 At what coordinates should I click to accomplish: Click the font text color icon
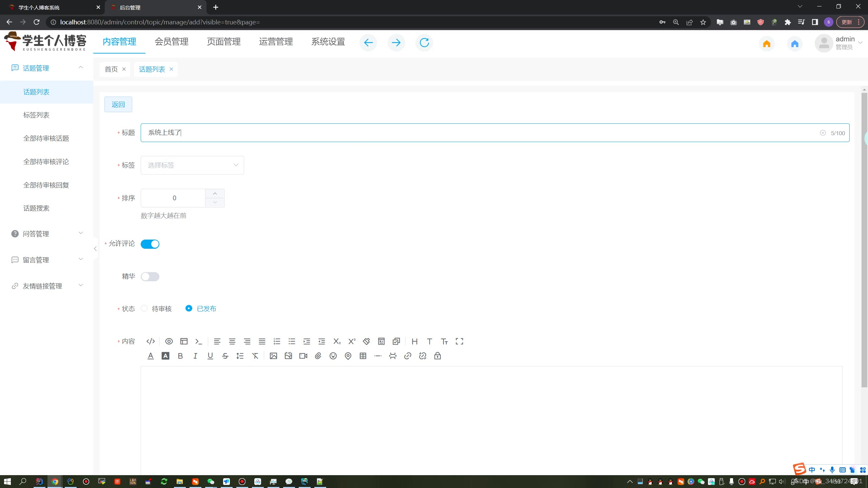[x=151, y=356]
